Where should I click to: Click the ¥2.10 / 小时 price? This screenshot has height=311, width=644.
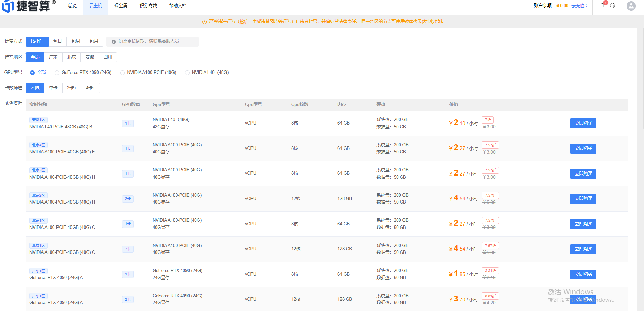[463, 123]
